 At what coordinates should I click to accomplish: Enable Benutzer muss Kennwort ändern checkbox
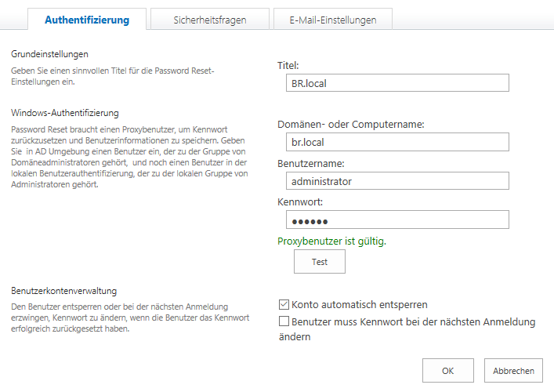tap(284, 322)
